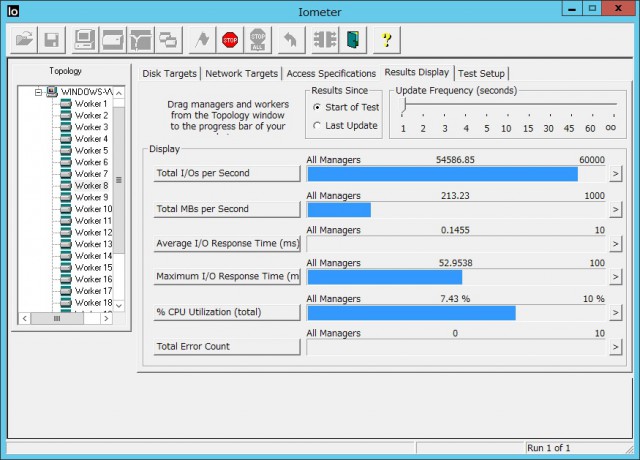Select the Last Update radio button

(318, 126)
